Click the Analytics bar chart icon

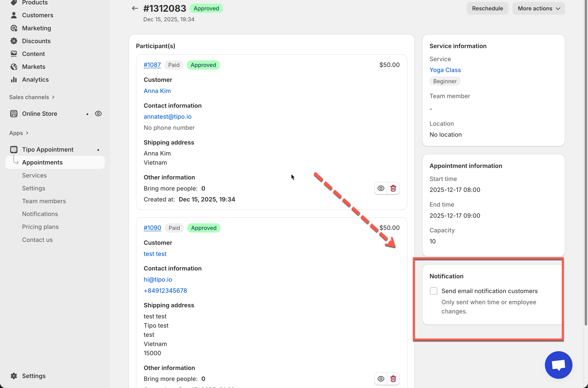[14, 80]
